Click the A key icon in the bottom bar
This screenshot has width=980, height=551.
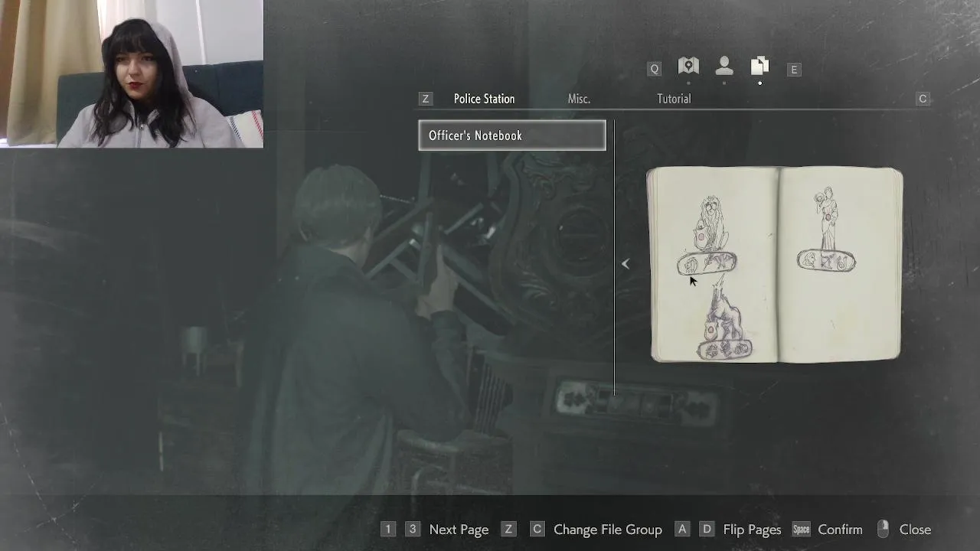click(x=682, y=530)
